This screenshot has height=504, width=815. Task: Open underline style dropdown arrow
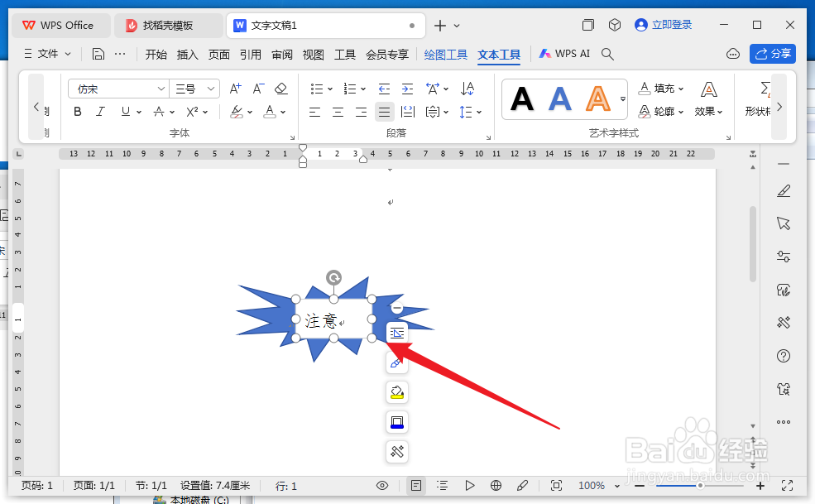[139, 112]
